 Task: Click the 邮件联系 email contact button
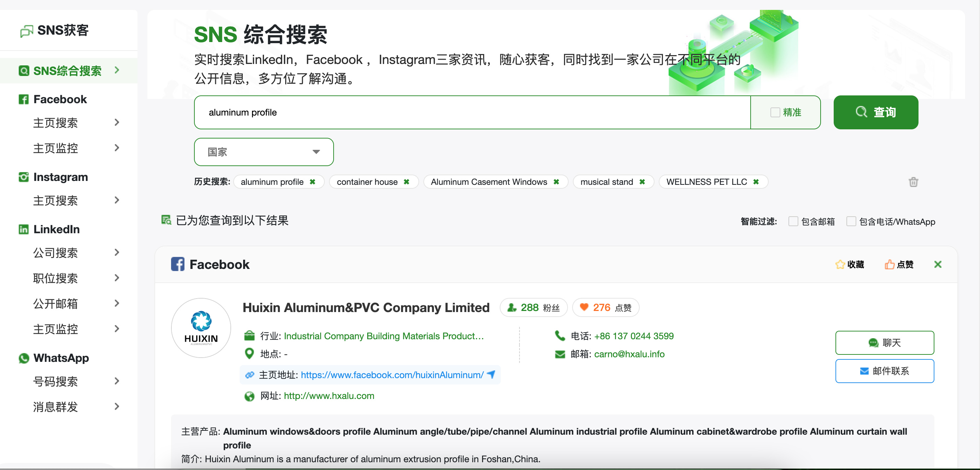[885, 371]
